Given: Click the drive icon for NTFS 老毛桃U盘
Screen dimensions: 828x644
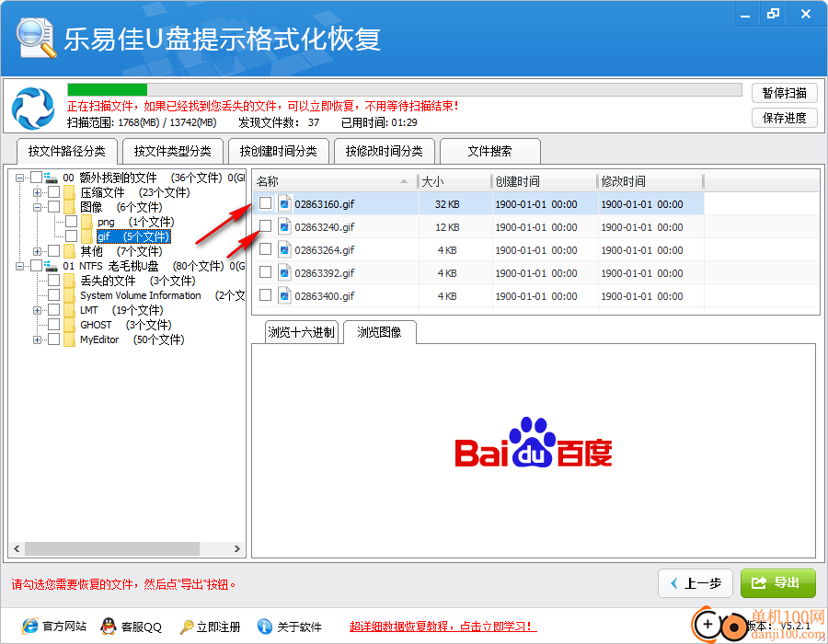Looking at the screenshot, I should (x=52, y=266).
